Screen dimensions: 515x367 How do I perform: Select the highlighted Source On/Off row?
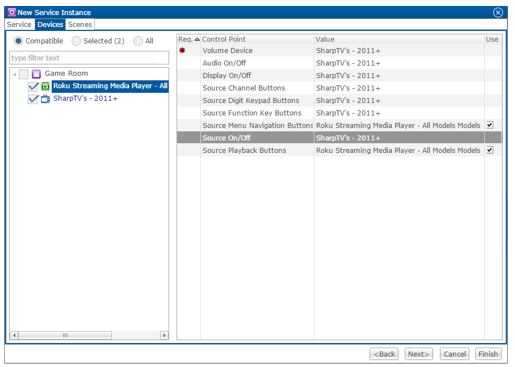point(339,138)
